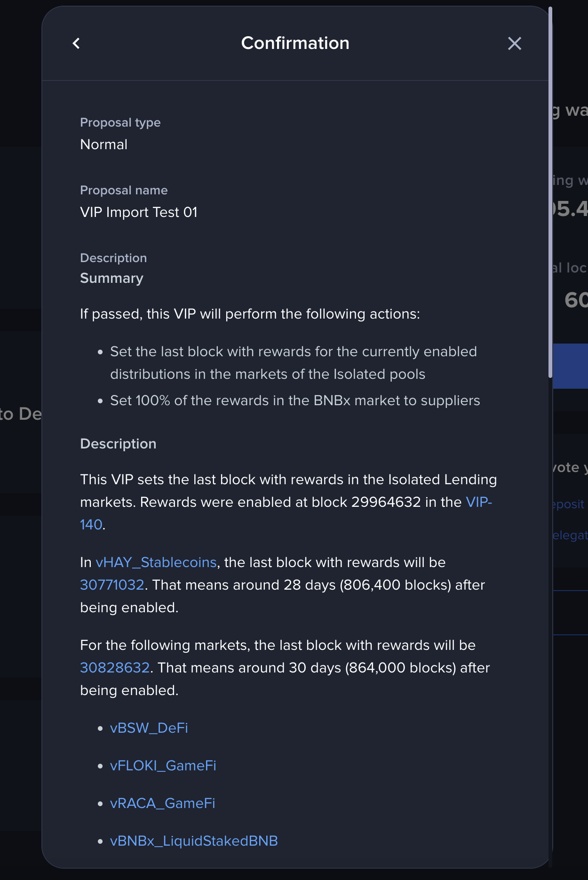Open the block 30771032 link

pos(112,585)
